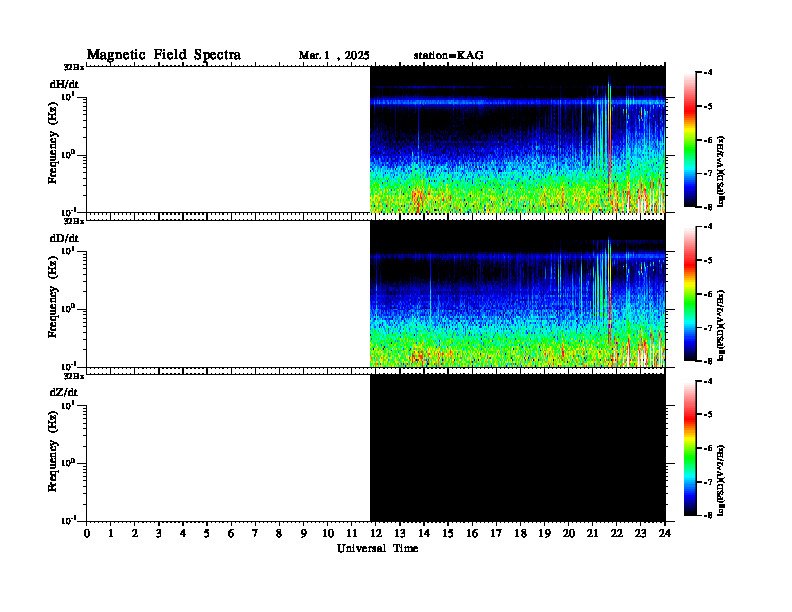Viewport: 792px width, 612px height.
Task: Click the 'Magnetic Field Spectra' title
Action: 164,55
